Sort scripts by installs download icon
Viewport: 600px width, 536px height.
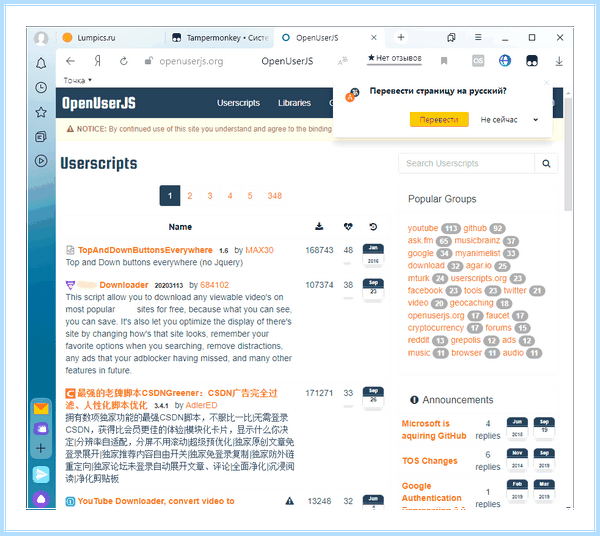pyautogui.click(x=319, y=226)
